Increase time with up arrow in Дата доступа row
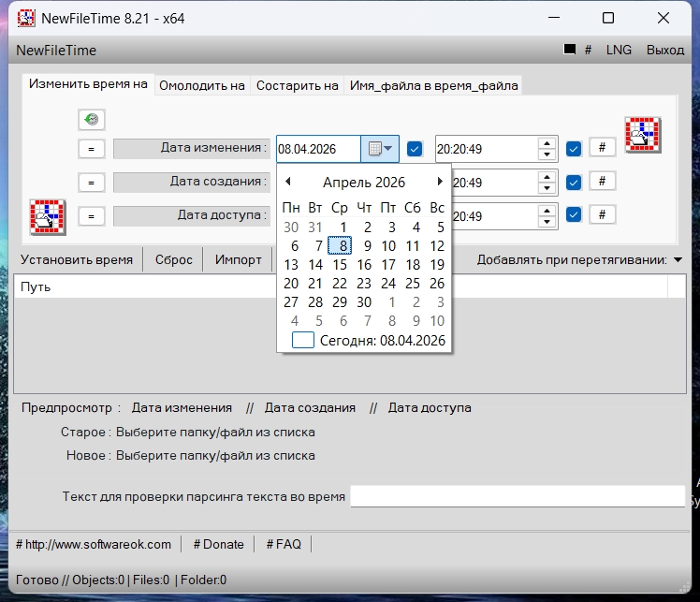Viewport: 700px width, 602px height. [x=547, y=211]
